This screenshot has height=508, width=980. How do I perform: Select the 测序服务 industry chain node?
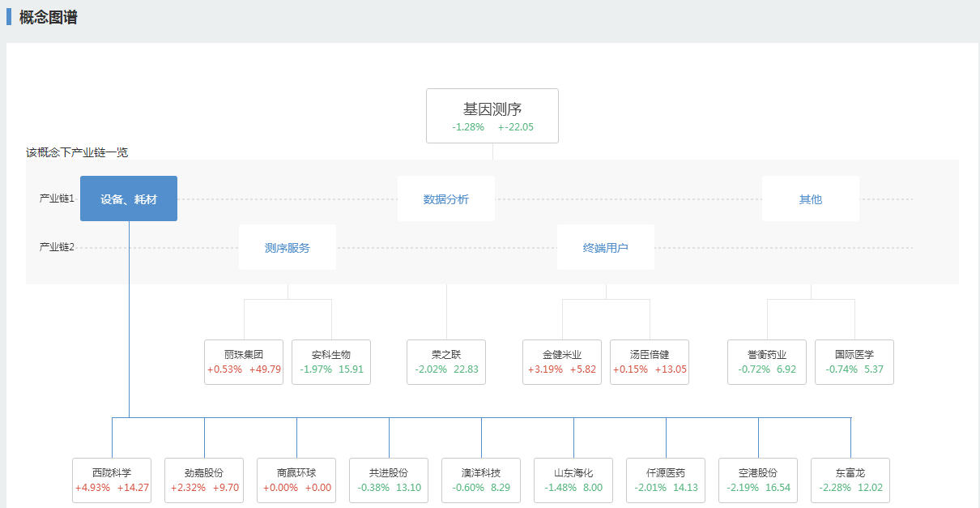pos(288,247)
